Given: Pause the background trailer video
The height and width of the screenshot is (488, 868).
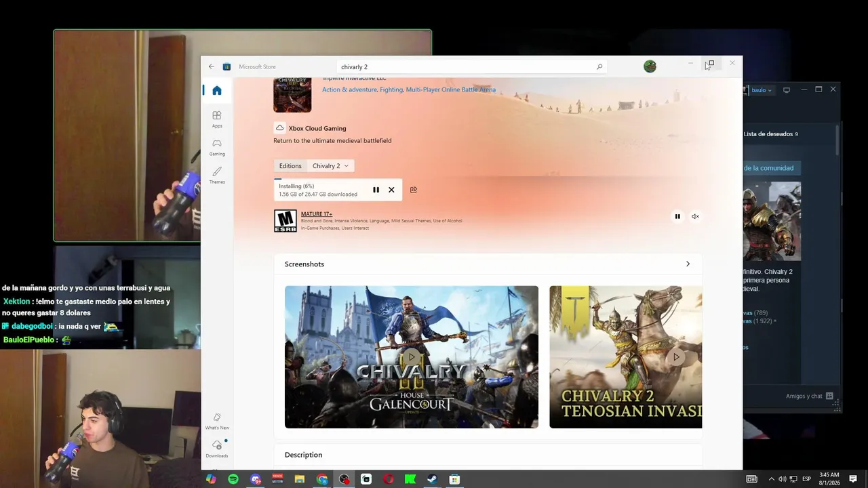Looking at the screenshot, I should (x=677, y=216).
